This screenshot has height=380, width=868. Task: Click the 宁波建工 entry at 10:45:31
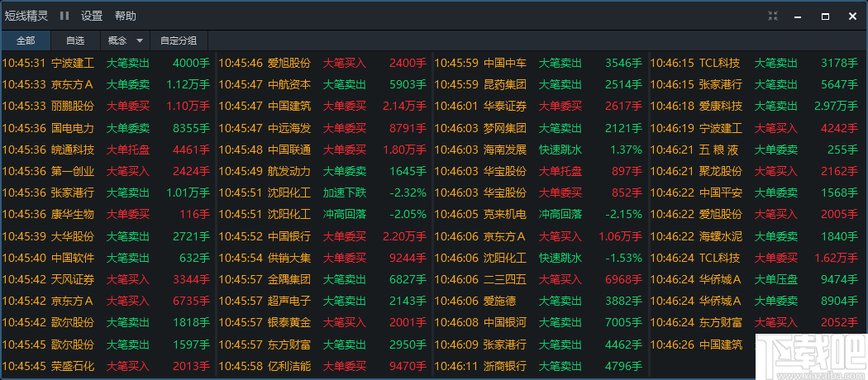point(73,63)
